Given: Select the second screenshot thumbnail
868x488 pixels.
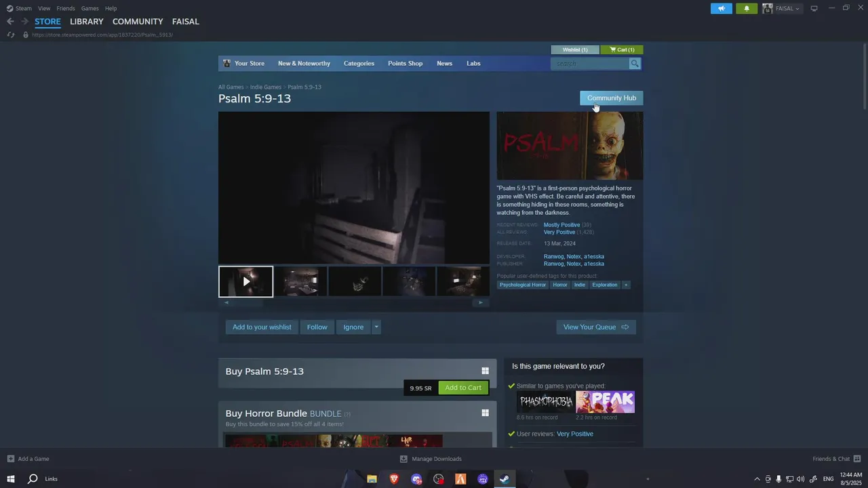Looking at the screenshot, I should coord(300,281).
